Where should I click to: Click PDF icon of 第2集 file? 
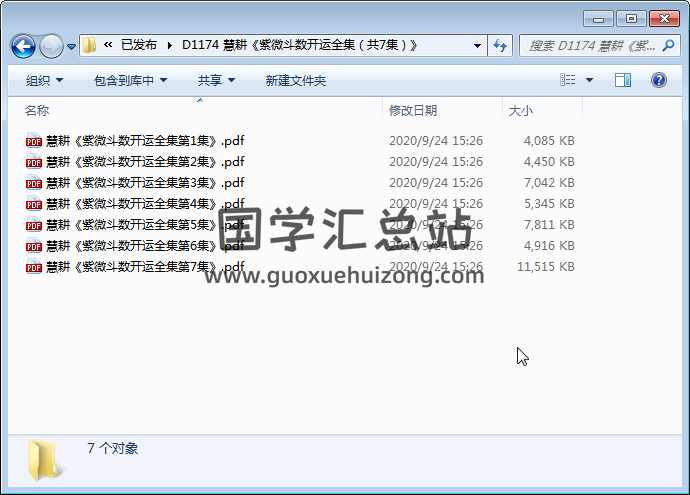33,161
